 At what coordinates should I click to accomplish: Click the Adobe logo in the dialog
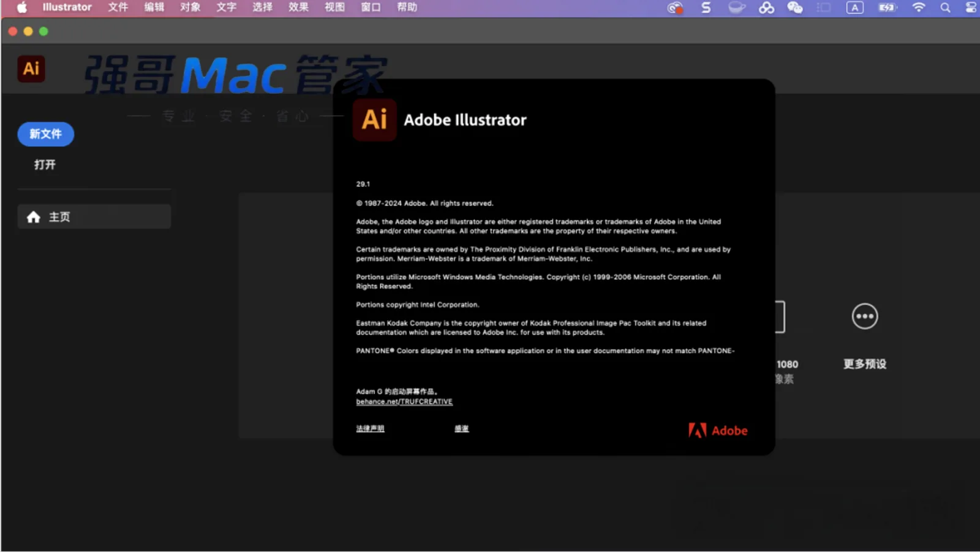pyautogui.click(x=718, y=431)
